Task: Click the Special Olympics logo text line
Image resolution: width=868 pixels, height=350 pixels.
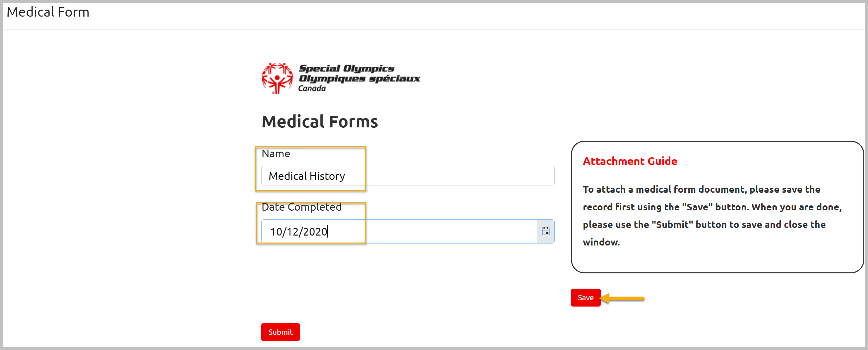Action: (x=347, y=68)
